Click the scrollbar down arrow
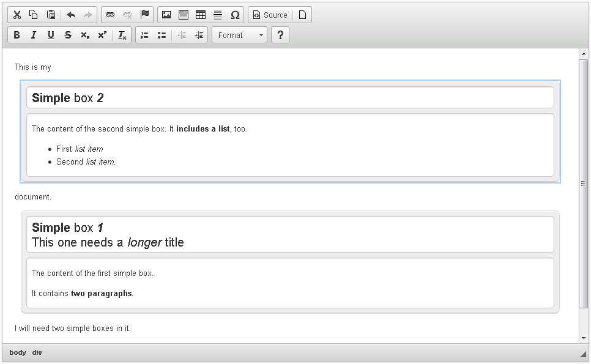This screenshot has width=591, height=364. click(584, 338)
